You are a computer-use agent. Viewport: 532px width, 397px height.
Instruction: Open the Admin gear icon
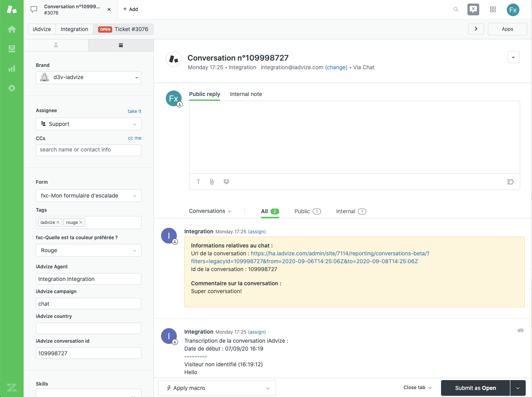pos(12,88)
